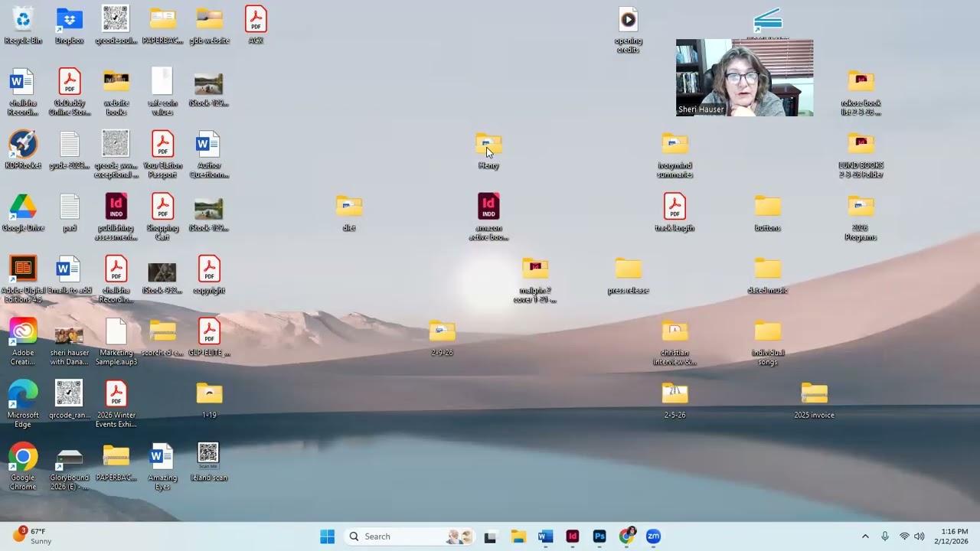Viewport: 980px width, 551px height.
Task: Expand the hidden system tray icons chevron
Action: [x=865, y=536]
